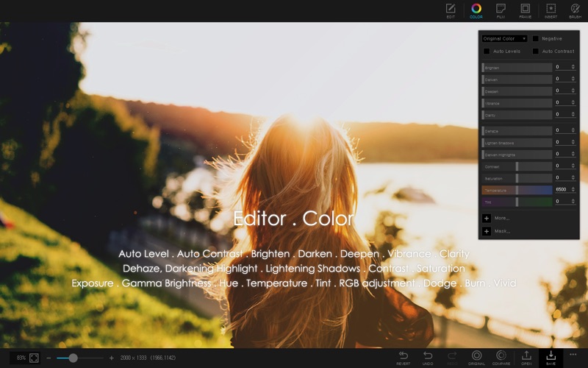This screenshot has height=368, width=588.
Task: Click the Lighten Shadows stepper arrows
Action: pos(573,142)
